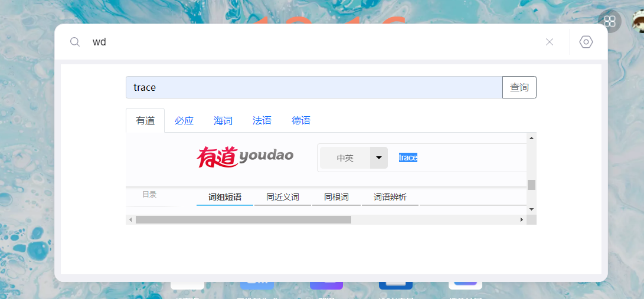This screenshot has height=299, width=644.
Task: Select the 词语辨析 section tab
Action: (x=390, y=198)
